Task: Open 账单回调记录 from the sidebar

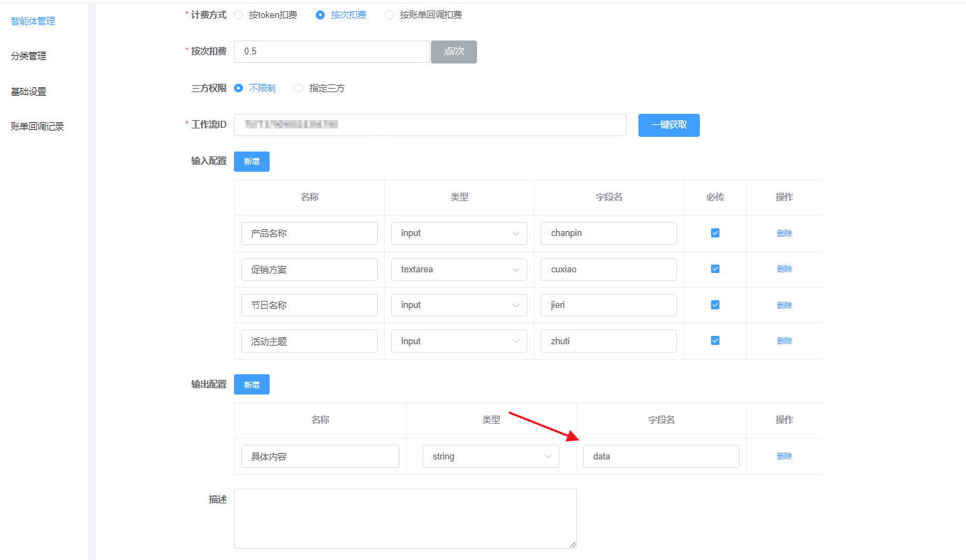Action: point(38,126)
